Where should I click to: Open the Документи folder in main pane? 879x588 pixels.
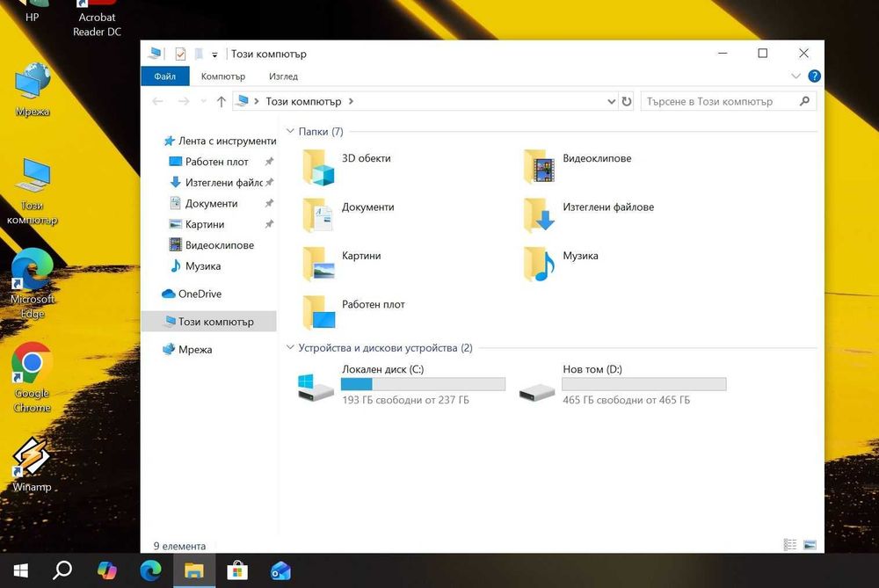click(348, 215)
